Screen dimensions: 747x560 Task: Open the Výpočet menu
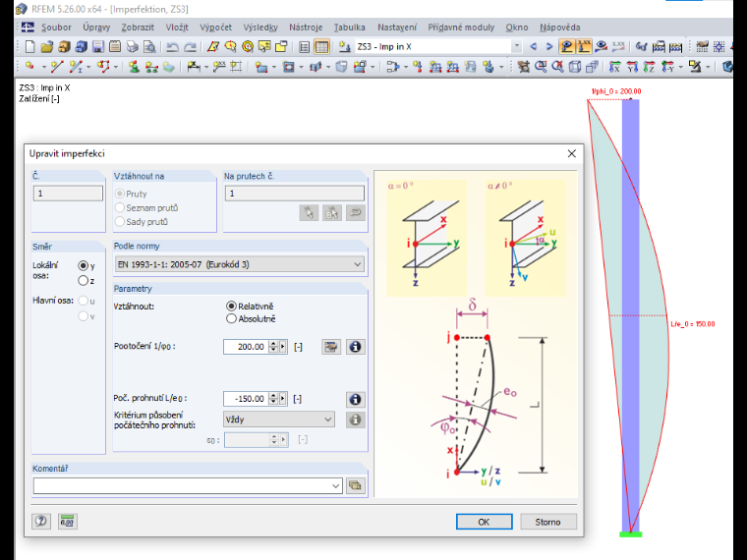(216, 28)
